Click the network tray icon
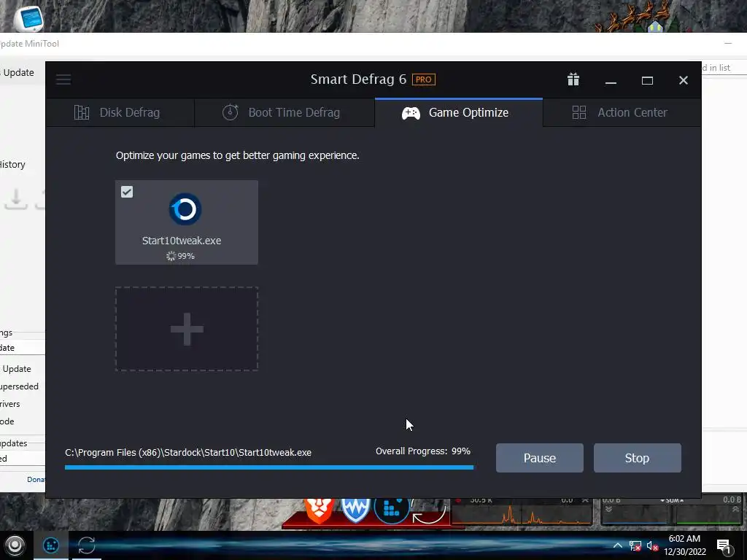Viewport: 747px width, 560px height. (x=635, y=545)
